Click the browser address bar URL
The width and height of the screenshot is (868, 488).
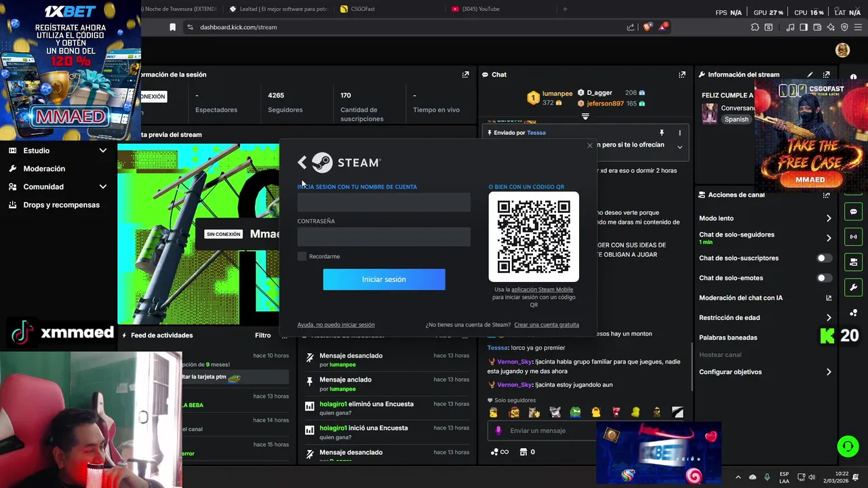(238, 27)
